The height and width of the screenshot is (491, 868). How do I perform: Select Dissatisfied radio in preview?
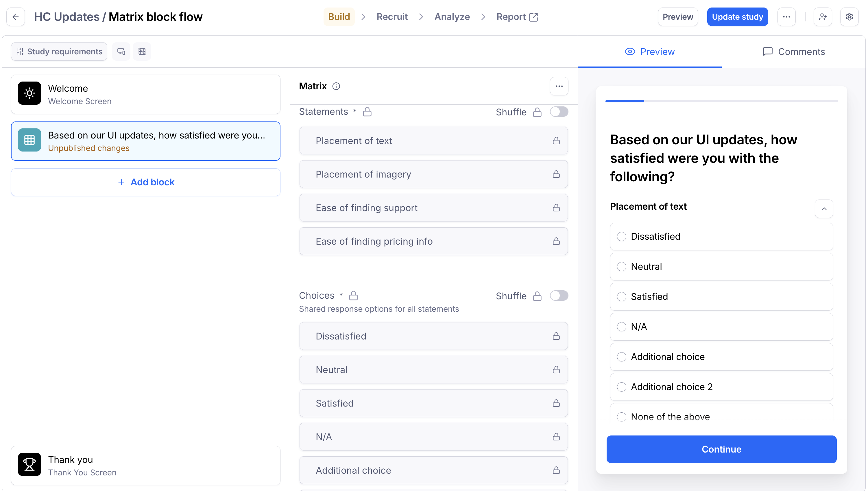(x=621, y=237)
